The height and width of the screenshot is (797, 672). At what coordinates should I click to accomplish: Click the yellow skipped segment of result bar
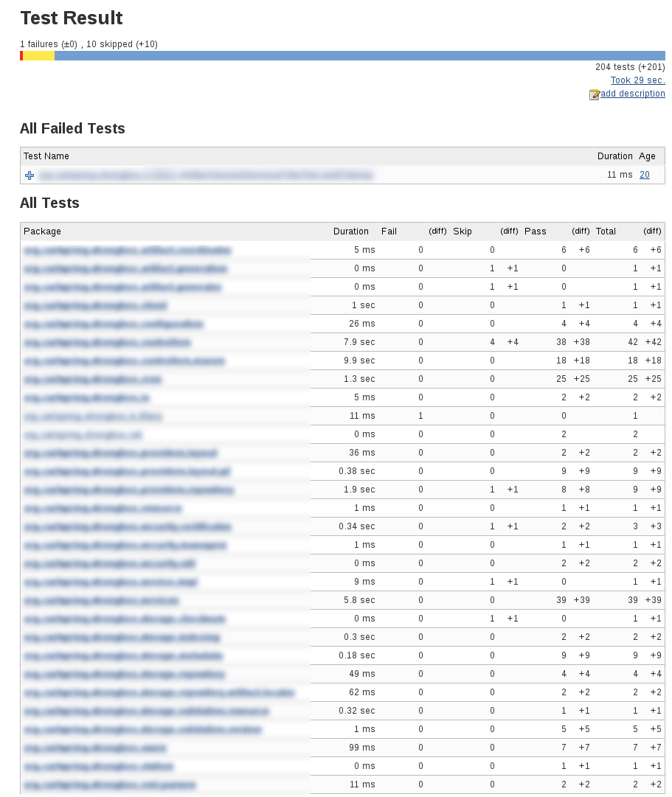[x=38, y=56]
